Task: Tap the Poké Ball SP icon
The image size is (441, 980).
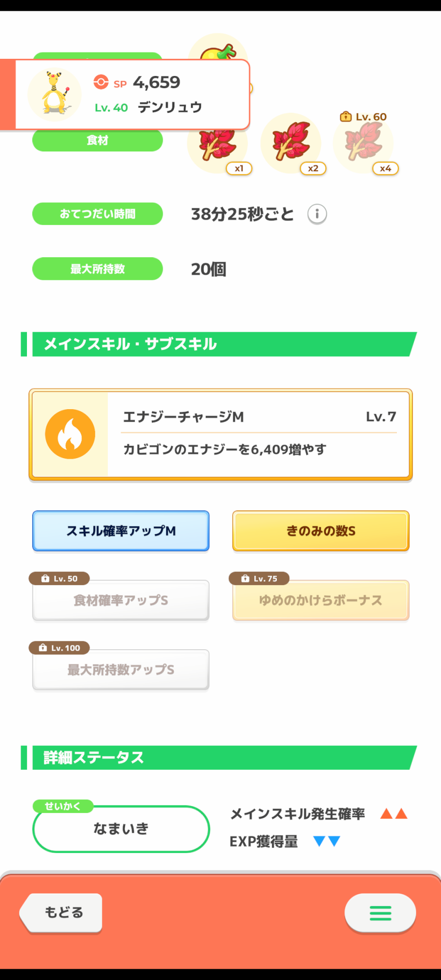Action: tap(101, 82)
